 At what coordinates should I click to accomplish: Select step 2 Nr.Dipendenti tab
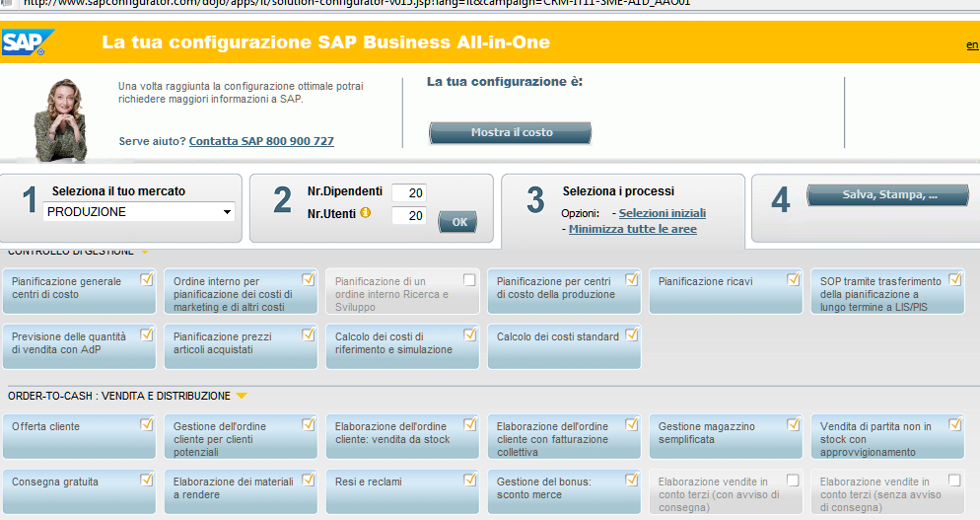click(372, 208)
